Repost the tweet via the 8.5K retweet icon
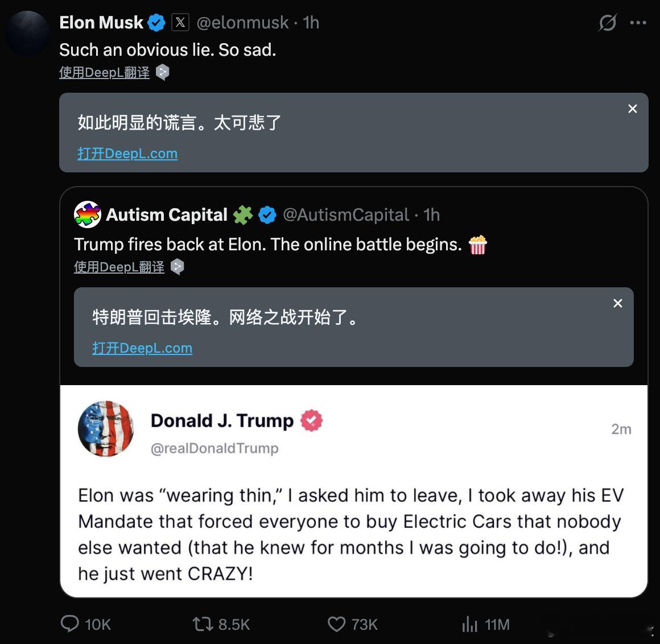The image size is (660, 644). [x=203, y=624]
